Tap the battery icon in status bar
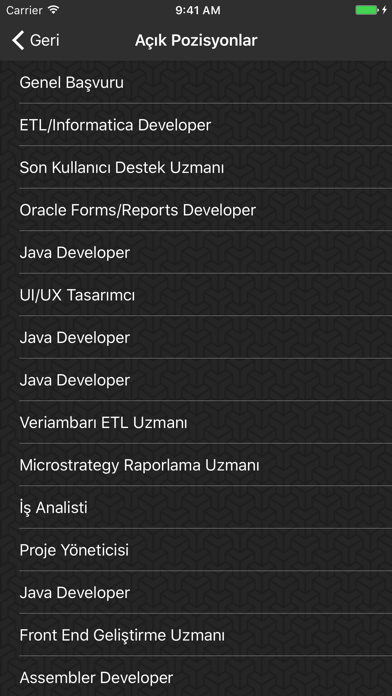Viewport: 392px width, 696px height. tap(367, 10)
